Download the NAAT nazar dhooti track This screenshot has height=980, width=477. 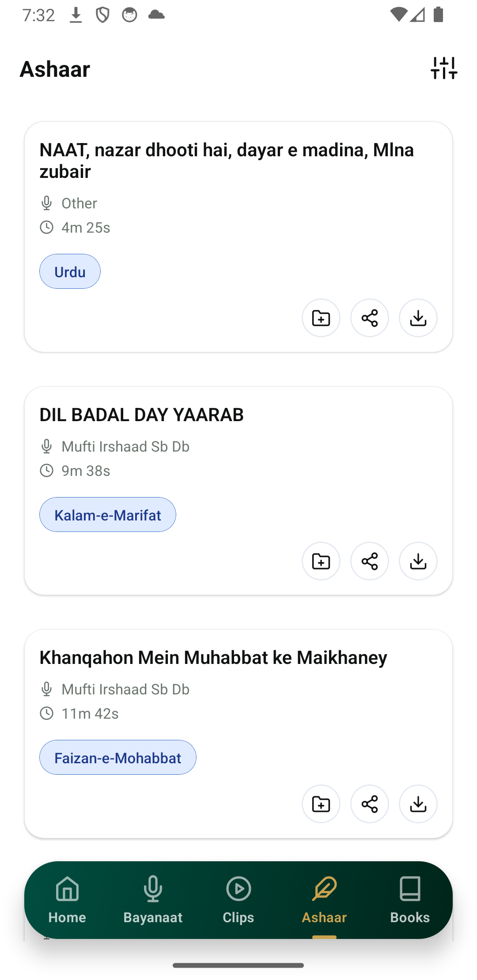[x=418, y=318]
